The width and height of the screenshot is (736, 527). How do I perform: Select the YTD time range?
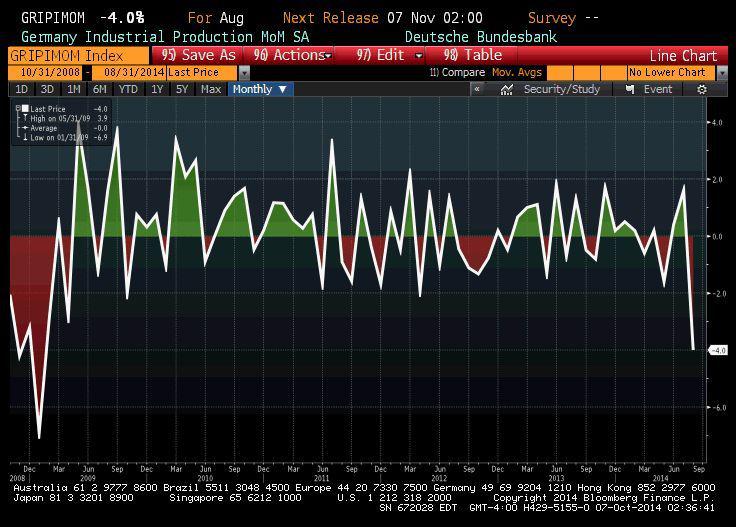(x=128, y=89)
